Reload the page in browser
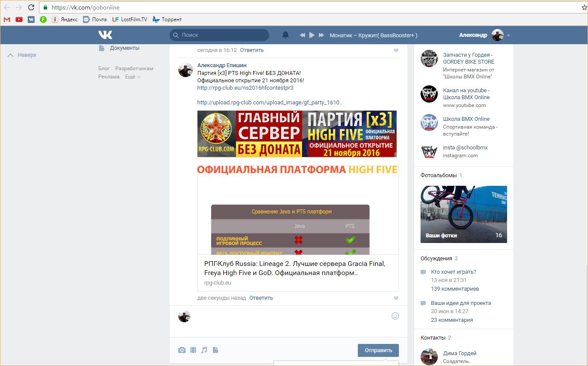The image size is (588, 366). (31, 7)
